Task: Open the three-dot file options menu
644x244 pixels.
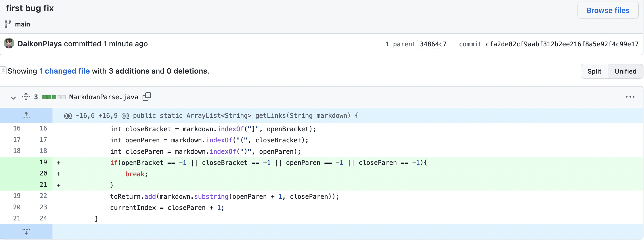Action: point(630,97)
